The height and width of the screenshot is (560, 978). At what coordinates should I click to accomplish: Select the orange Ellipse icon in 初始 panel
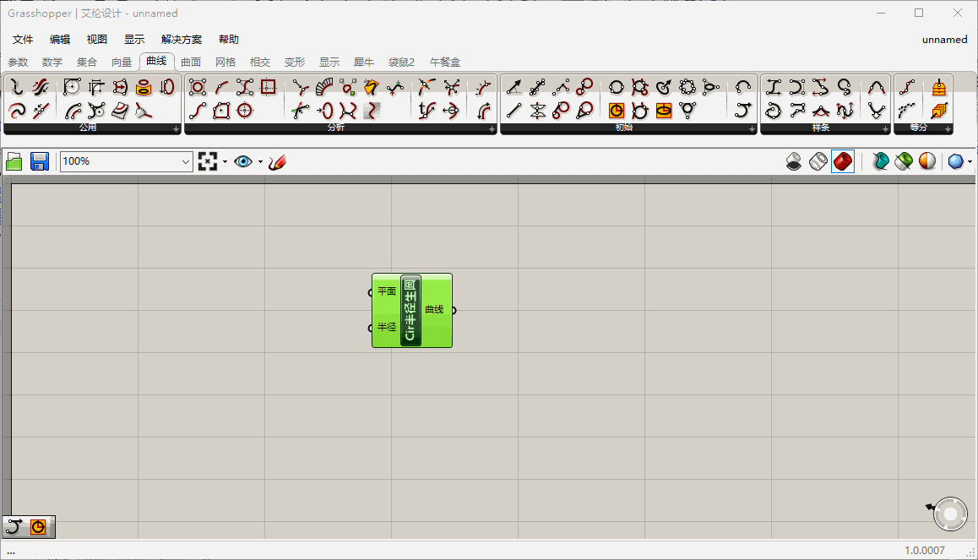[664, 111]
